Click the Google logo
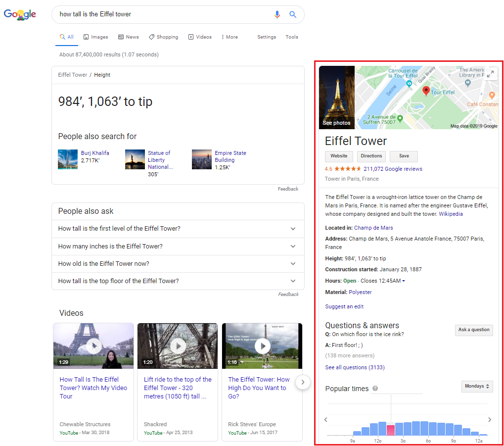 tap(20, 14)
